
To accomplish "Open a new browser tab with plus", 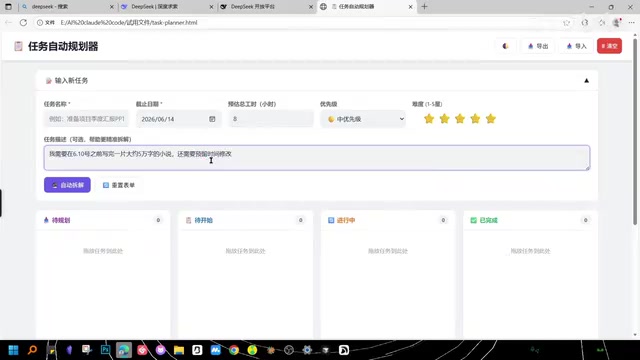I will pos(424,7).
